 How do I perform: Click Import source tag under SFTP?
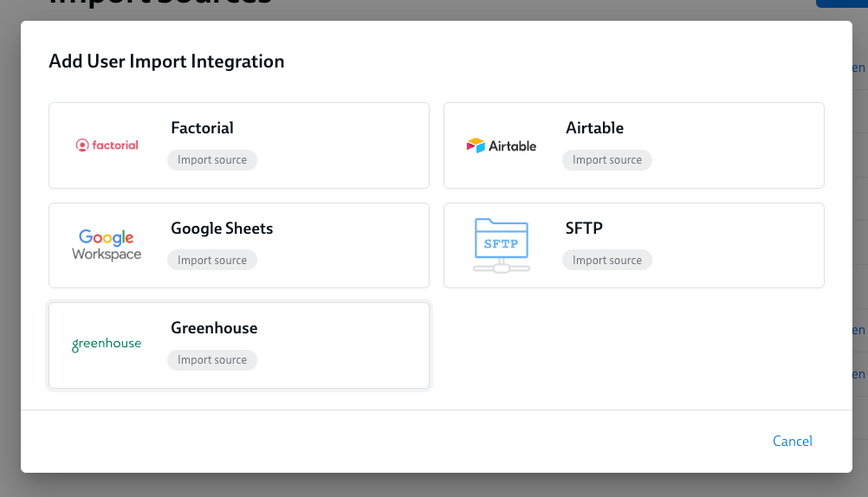pyautogui.click(x=607, y=260)
